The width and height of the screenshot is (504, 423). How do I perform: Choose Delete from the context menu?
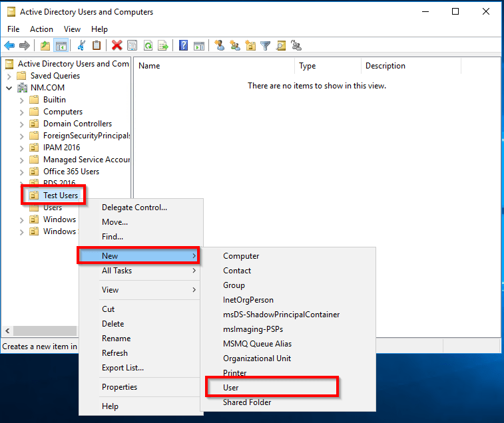(141, 324)
